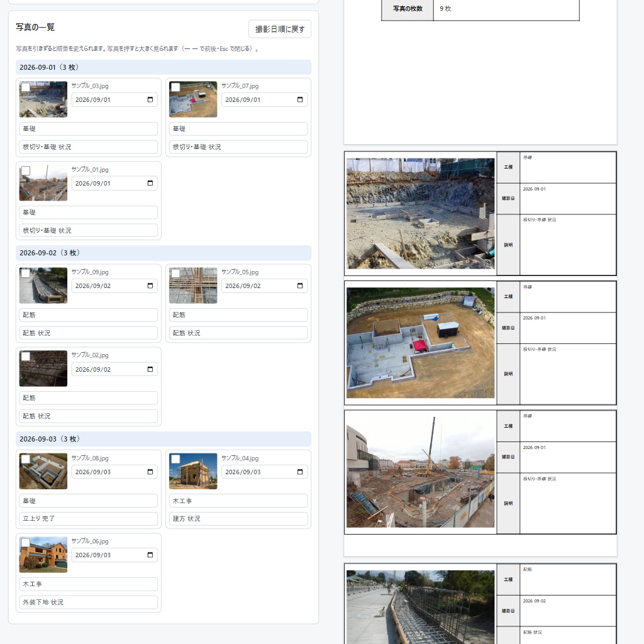Screen dimensions: 644x644
Task: Mark the サンプル_06.jpg photo checkbox
Action: pos(25,543)
